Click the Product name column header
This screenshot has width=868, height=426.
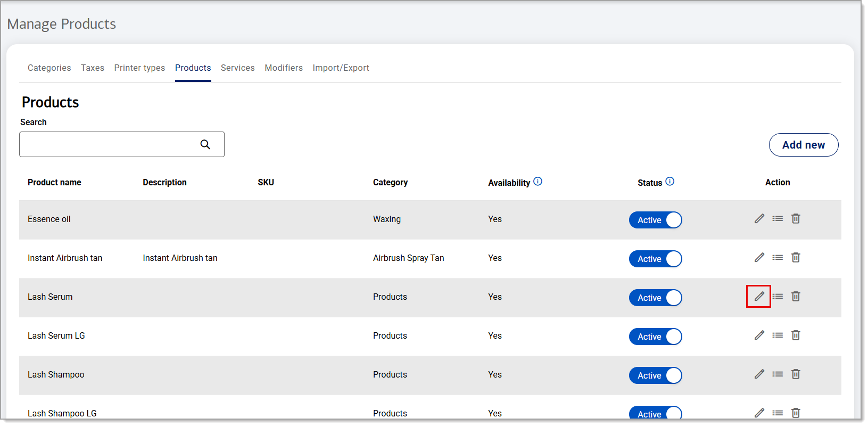tap(54, 182)
